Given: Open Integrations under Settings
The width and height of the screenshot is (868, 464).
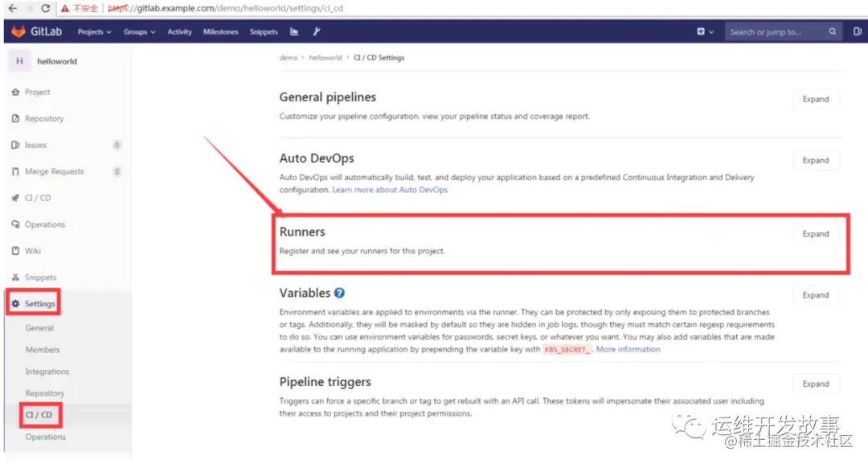Looking at the screenshot, I should coord(47,372).
